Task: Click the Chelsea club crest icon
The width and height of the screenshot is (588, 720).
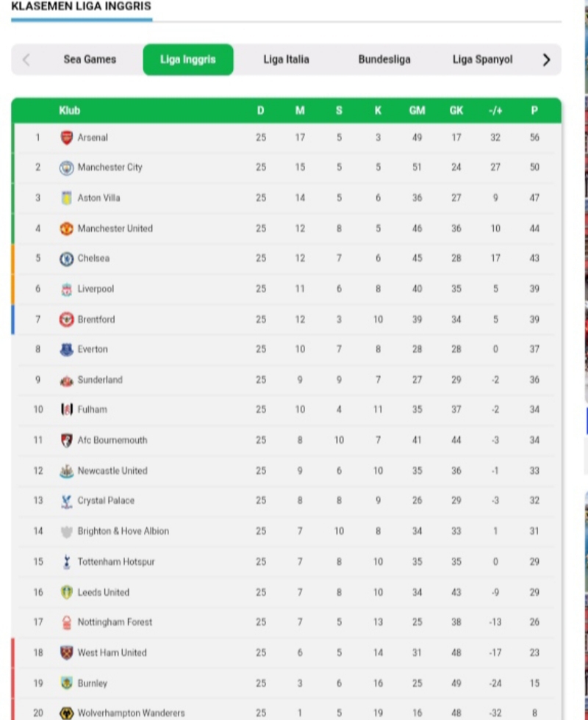Action: point(67,259)
